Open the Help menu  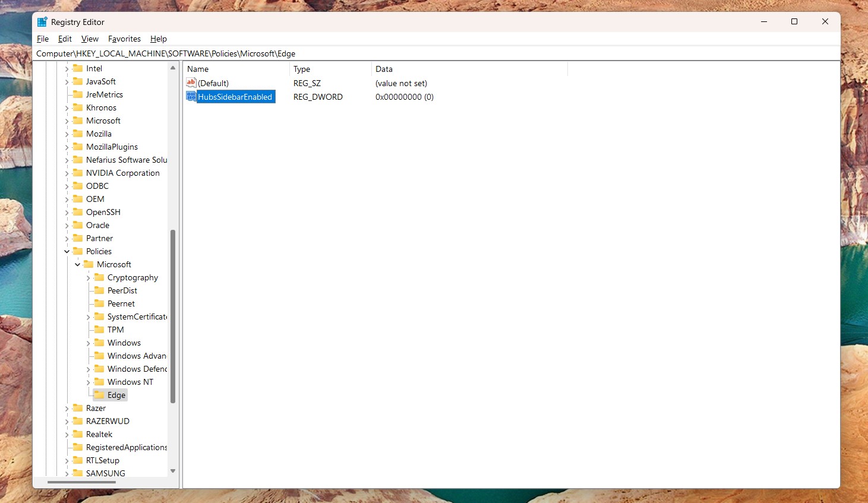coord(159,39)
